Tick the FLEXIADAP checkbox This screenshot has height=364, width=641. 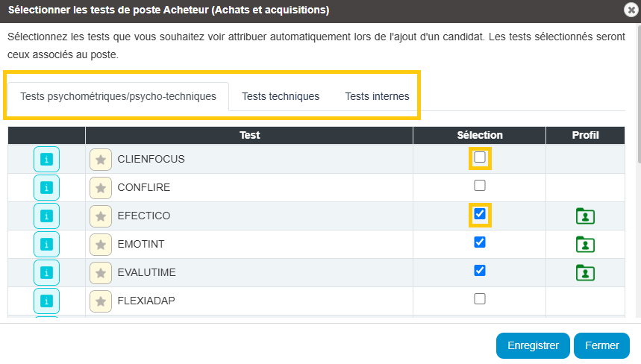click(x=480, y=299)
